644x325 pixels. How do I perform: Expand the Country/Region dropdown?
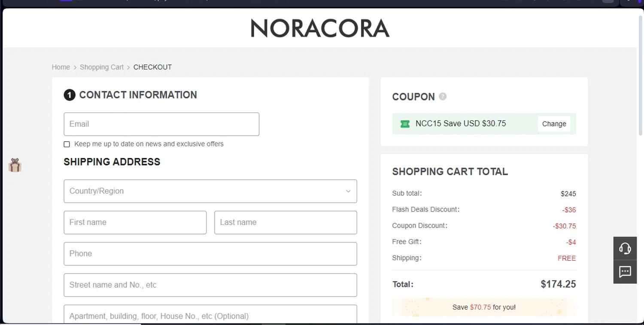point(210,191)
